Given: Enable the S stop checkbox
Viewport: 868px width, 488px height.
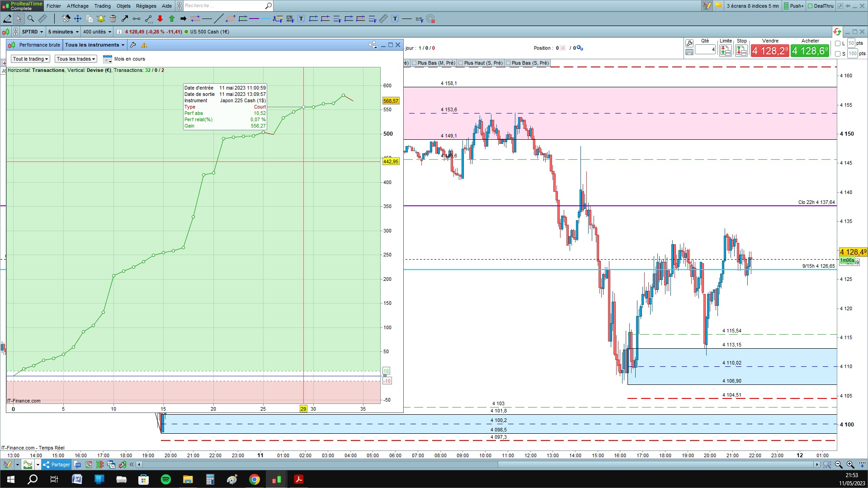Looking at the screenshot, I should 838,54.
